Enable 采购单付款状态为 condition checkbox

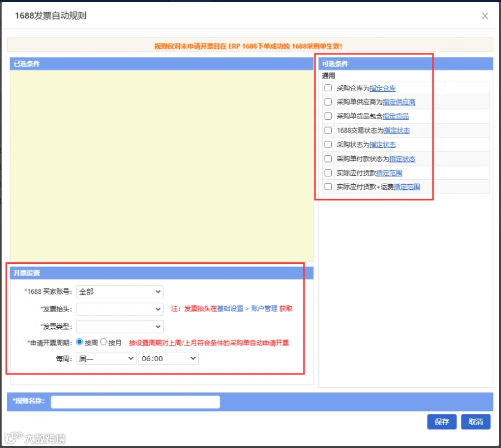[328, 159]
